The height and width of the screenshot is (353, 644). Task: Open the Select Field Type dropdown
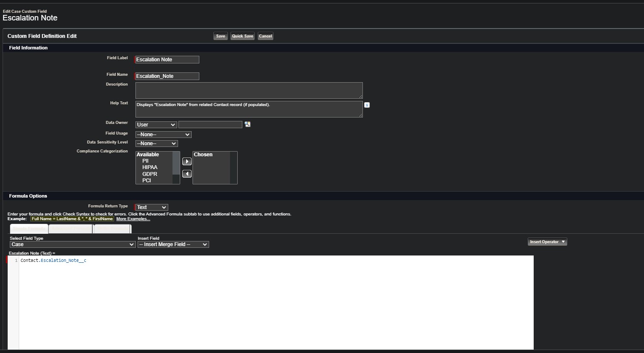click(x=73, y=244)
